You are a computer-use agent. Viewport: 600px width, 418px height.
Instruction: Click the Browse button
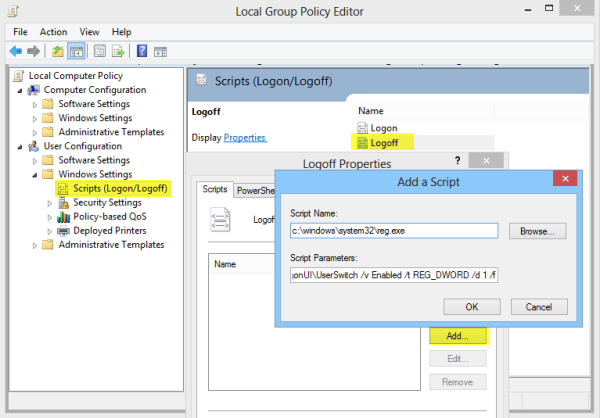pyautogui.click(x=538, y=231)
